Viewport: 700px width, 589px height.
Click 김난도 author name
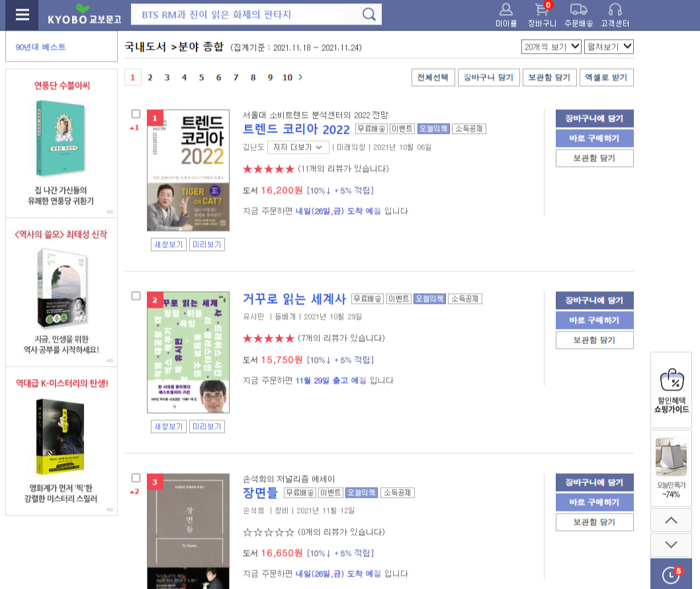[253, 148]
